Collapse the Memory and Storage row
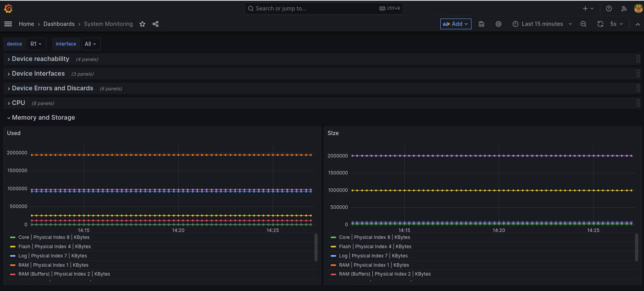 click(43, 118)
